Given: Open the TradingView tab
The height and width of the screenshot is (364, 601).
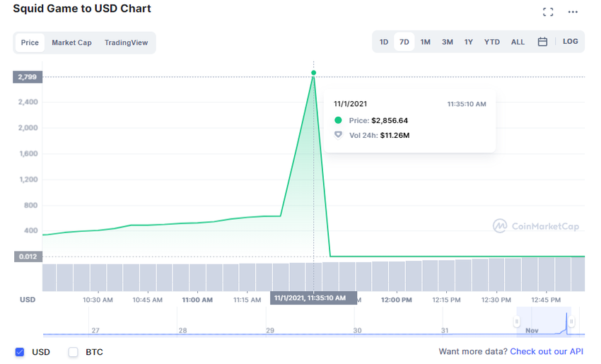Looking at the screenshot, I should [x=126, y=42].
